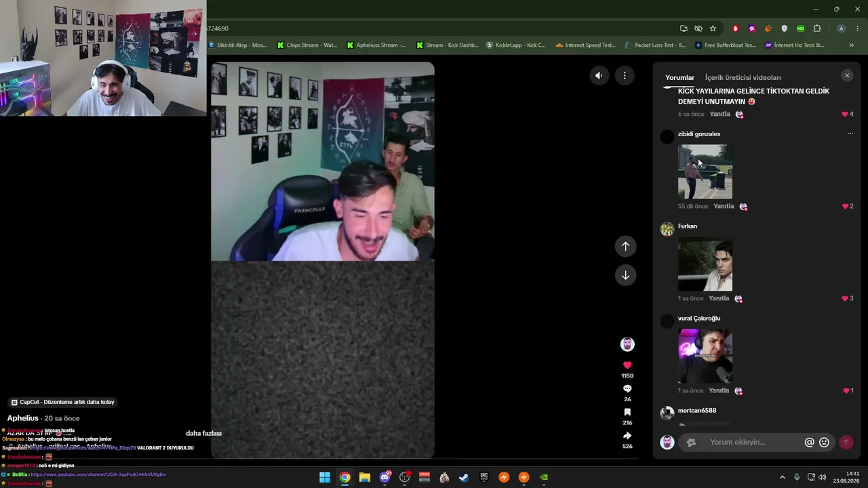Like the pinned KICK YAYILARINA comment
This screenshot has width=868, height=488.
[x=845, y=114]
